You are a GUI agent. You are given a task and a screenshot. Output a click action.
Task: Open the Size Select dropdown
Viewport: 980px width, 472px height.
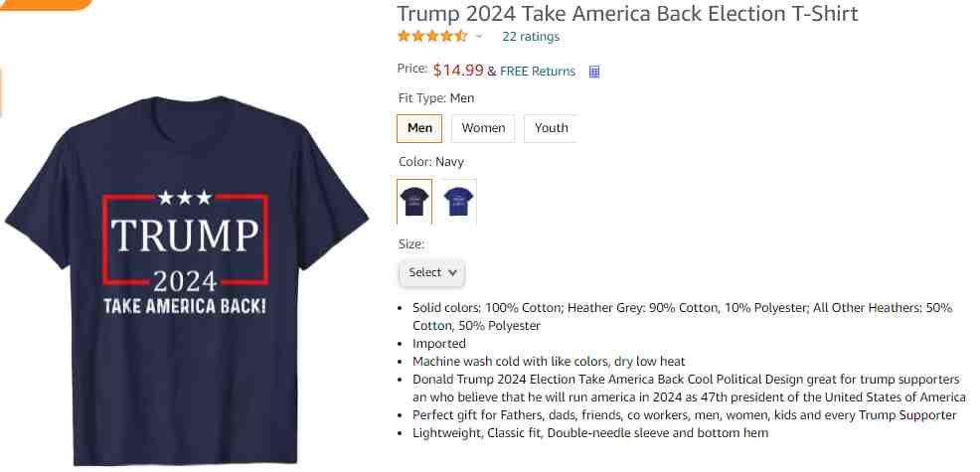point(432,272)
